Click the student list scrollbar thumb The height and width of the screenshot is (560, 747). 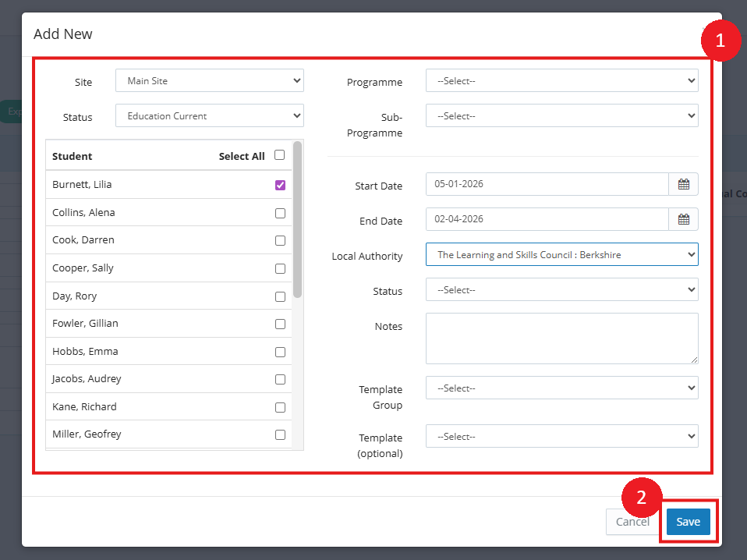click(298, 220)
